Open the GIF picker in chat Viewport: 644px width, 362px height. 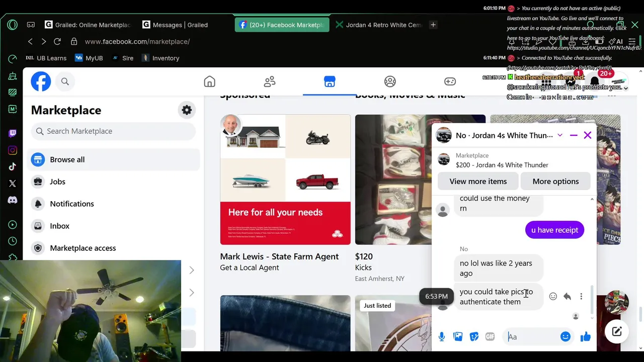[x=490, y=337]
